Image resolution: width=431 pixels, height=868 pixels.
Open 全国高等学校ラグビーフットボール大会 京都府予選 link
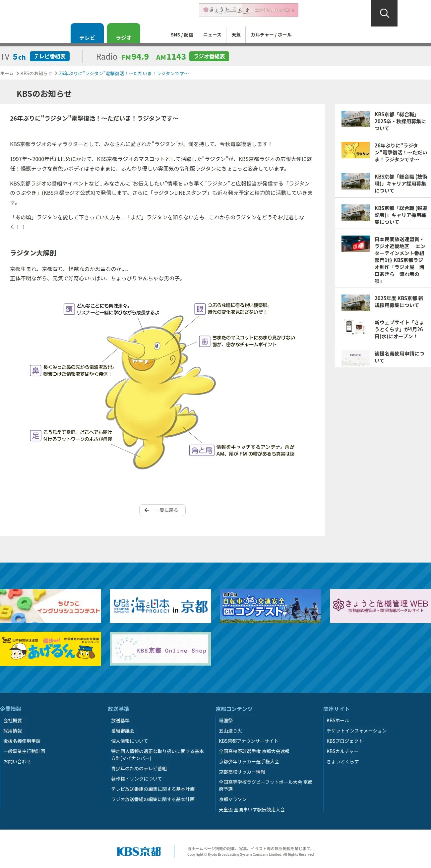click(x=266, y=786)
